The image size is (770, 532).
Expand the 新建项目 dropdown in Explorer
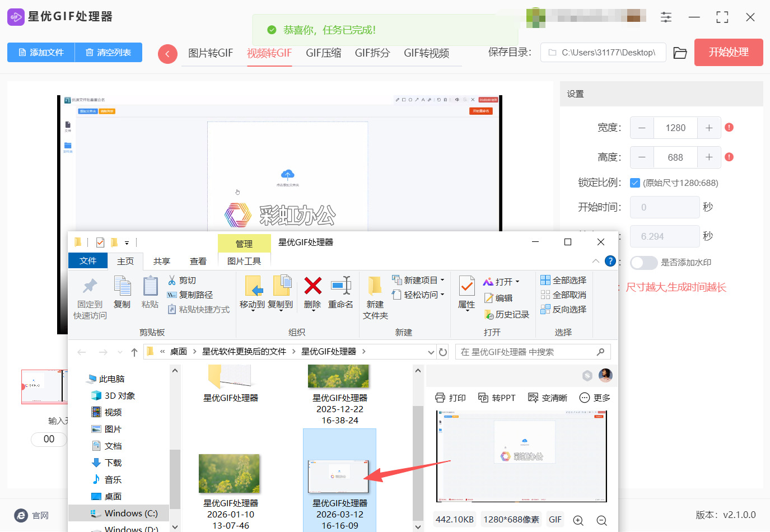pyautogui.click(x=442, y=280)
